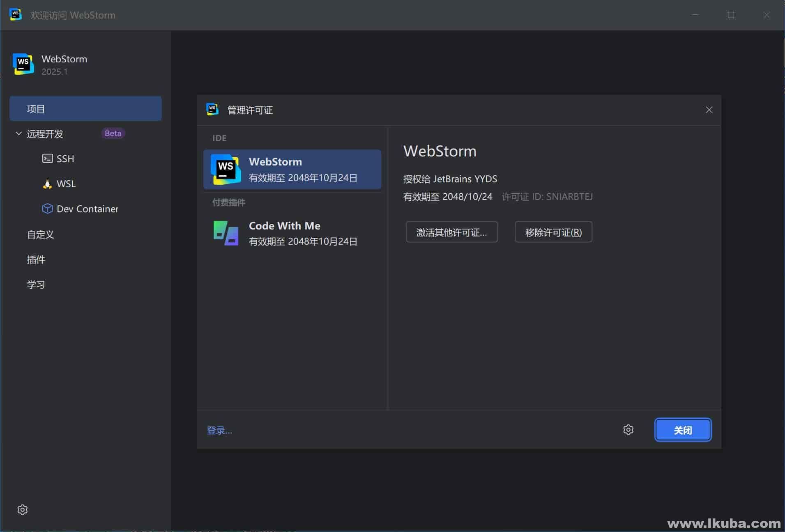
Task: Close the 管理许可证 dialog with X
Action: 709,110
